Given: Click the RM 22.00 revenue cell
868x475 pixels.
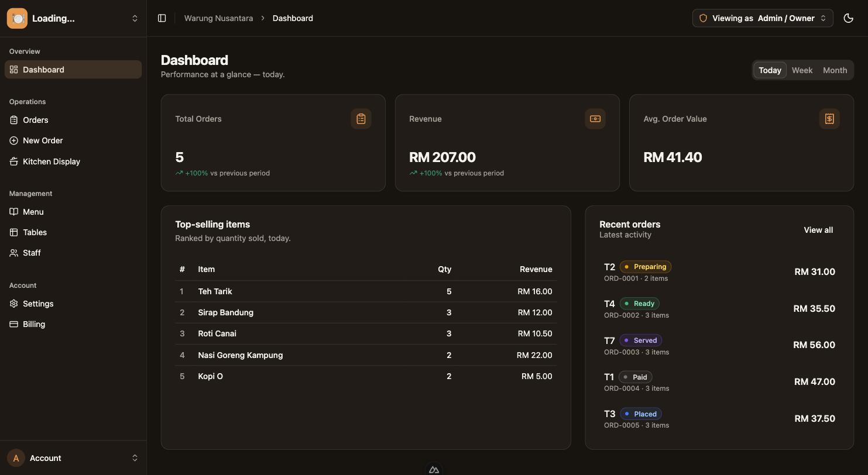Looking at the screenshot, I should tap(534, 355).
